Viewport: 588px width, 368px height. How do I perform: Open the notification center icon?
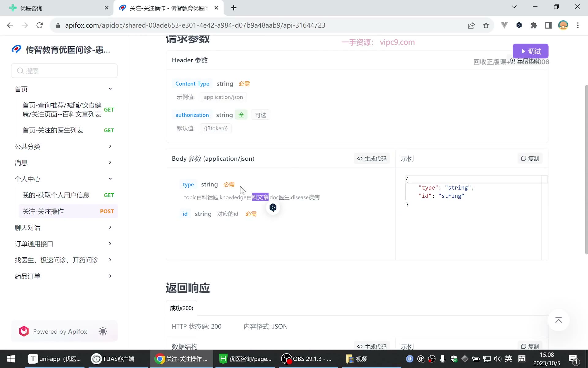click(x=573, y=359)
